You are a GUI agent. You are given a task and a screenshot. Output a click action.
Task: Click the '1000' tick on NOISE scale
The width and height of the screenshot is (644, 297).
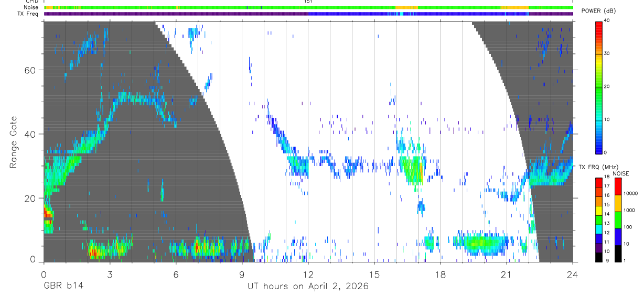coord(630,210)
